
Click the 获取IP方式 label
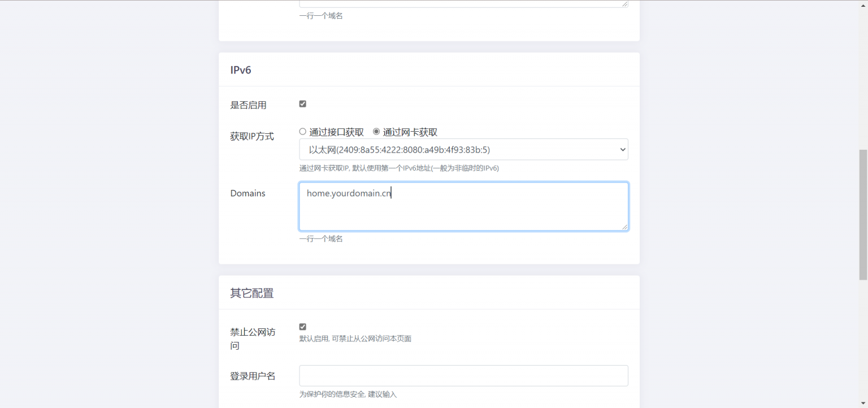click(x=252, y=136)
